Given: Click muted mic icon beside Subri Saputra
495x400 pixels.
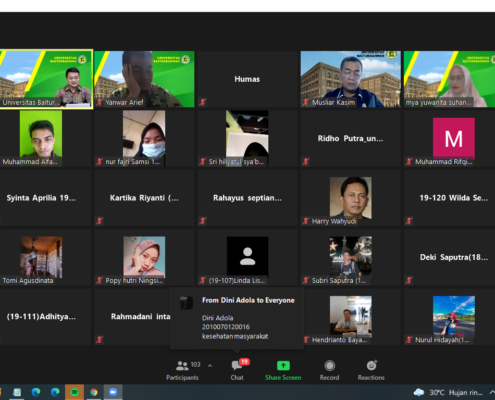Looking at the screenshot, I should click(306, 280).
